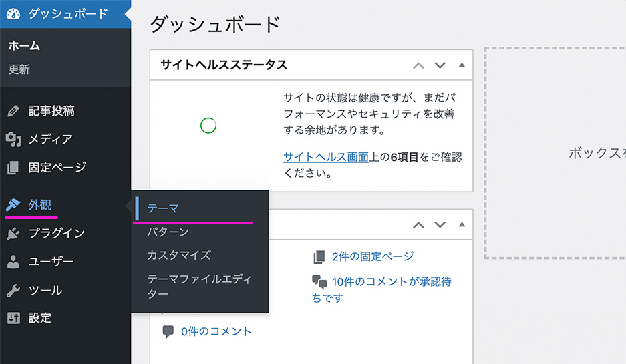Click down chevron on second dashboard widget
The height and width of the screenshot is (364, 626).
click(440, 225)
